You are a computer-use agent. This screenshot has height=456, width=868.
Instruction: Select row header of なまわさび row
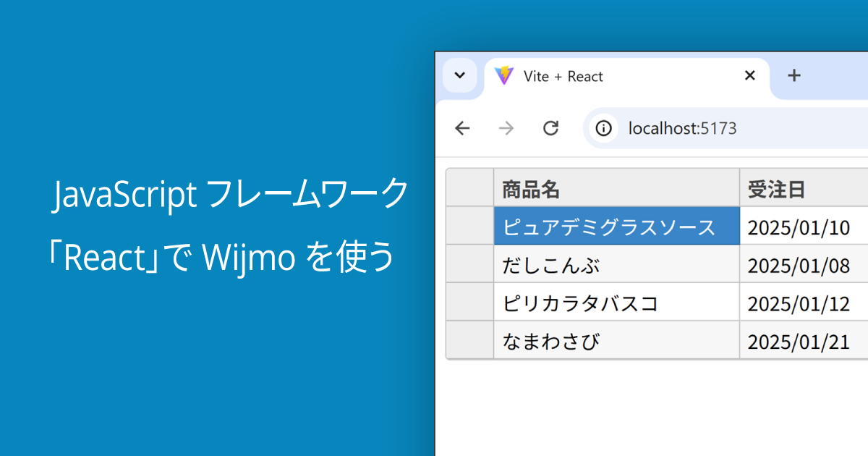click(x=470, y=340)
